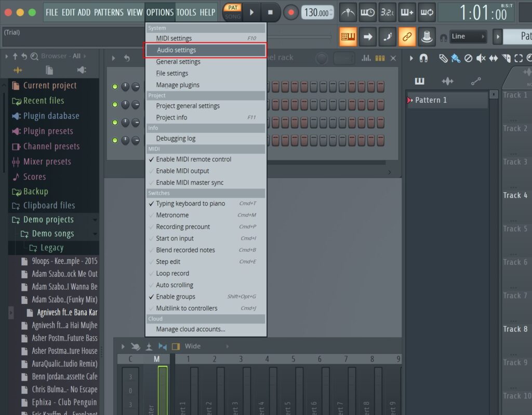
Task: Open Audio settings from Options menu
Action: pos(176,50)
